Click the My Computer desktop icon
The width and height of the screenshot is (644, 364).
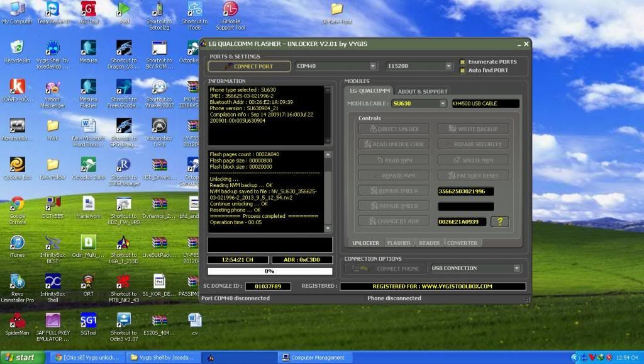(x=17, y=13)
